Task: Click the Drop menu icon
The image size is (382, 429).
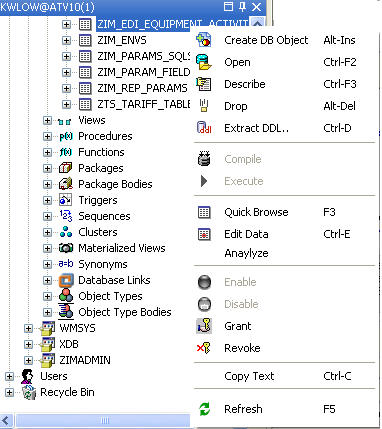Action: [204, 106]
